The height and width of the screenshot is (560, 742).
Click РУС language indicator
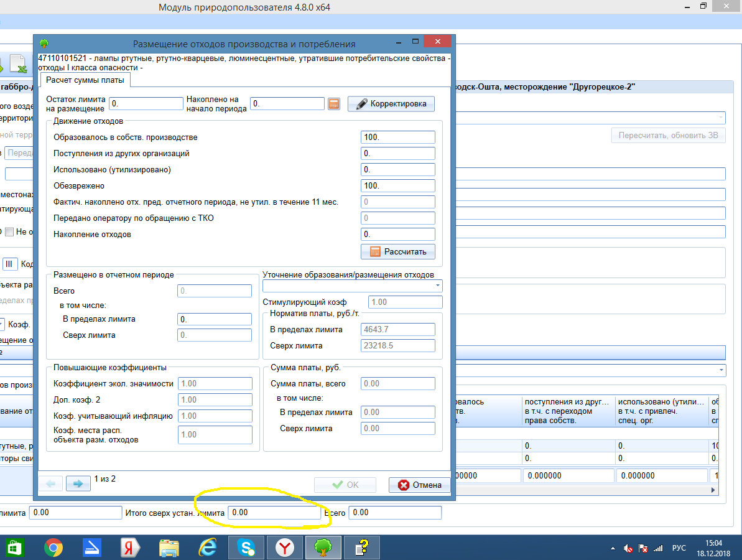(x=679, y=548)
